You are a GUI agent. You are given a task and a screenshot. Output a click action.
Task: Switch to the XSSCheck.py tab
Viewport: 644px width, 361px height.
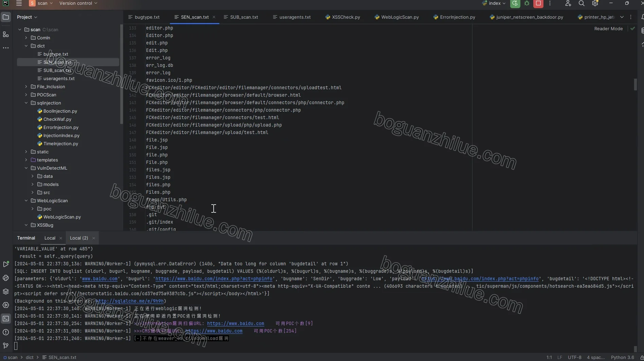342,17
